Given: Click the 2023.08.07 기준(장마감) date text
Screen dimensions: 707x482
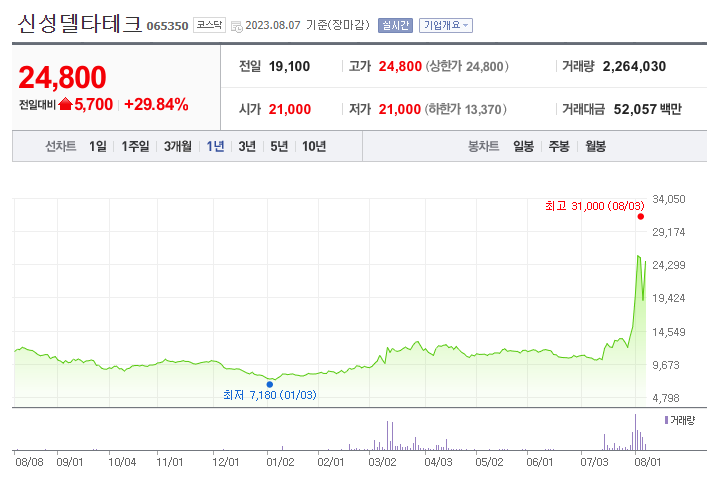Looking at the screenshot, I should pos(307,25).
